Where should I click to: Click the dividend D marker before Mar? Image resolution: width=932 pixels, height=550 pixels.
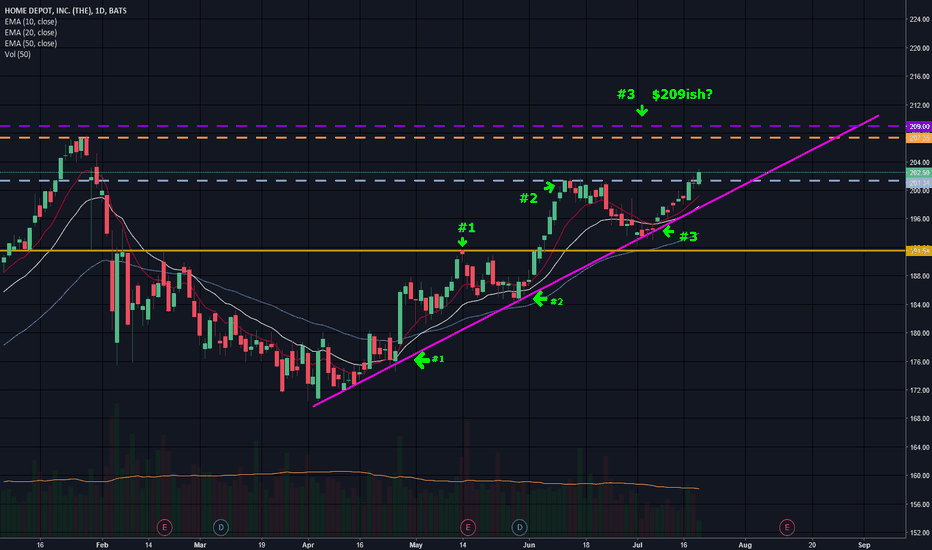coord(221,527)
